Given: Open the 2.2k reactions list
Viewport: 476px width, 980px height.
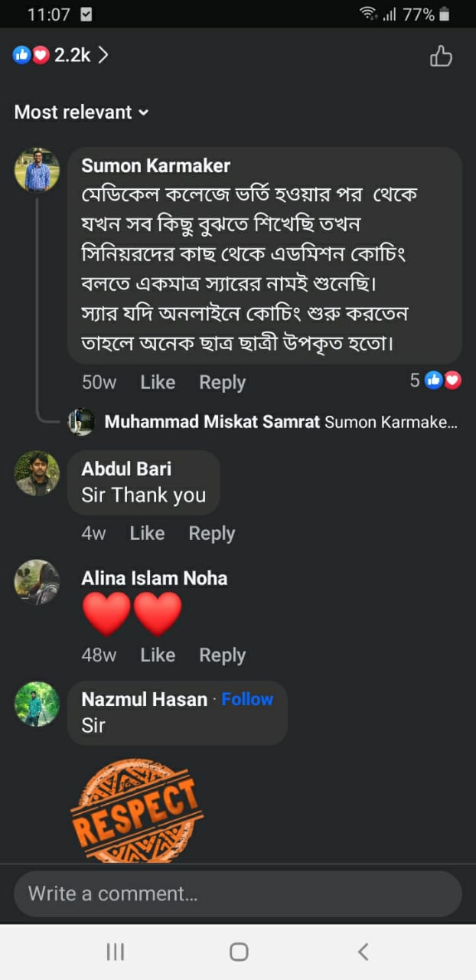Looking at the screenshot, I should pos(60,55).
